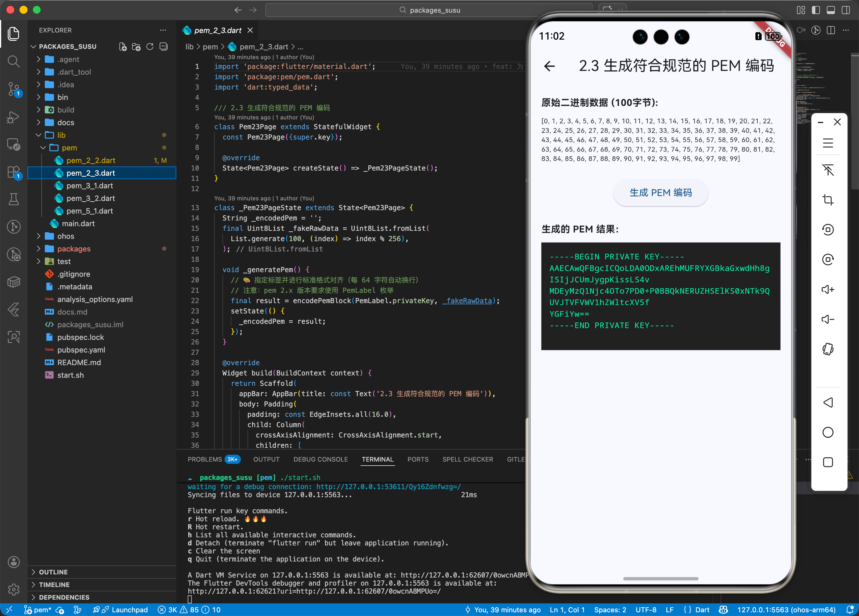This screenshot has height=616, width=859.
Task: Expand the packages folder
Action: tap(73, 249)
